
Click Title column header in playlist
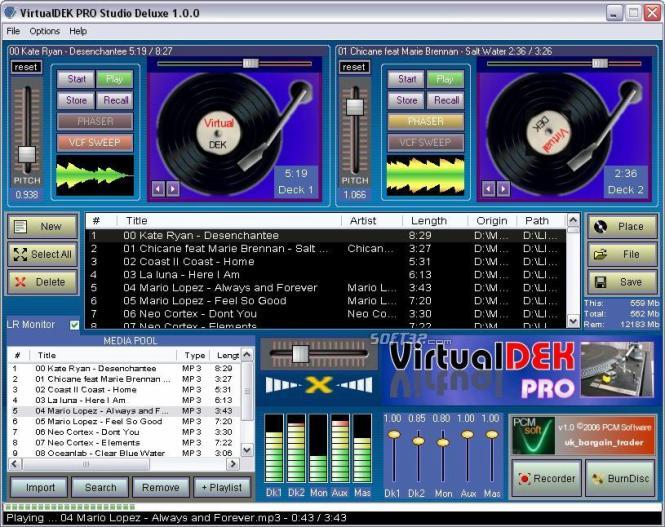(x=229, y=221)
